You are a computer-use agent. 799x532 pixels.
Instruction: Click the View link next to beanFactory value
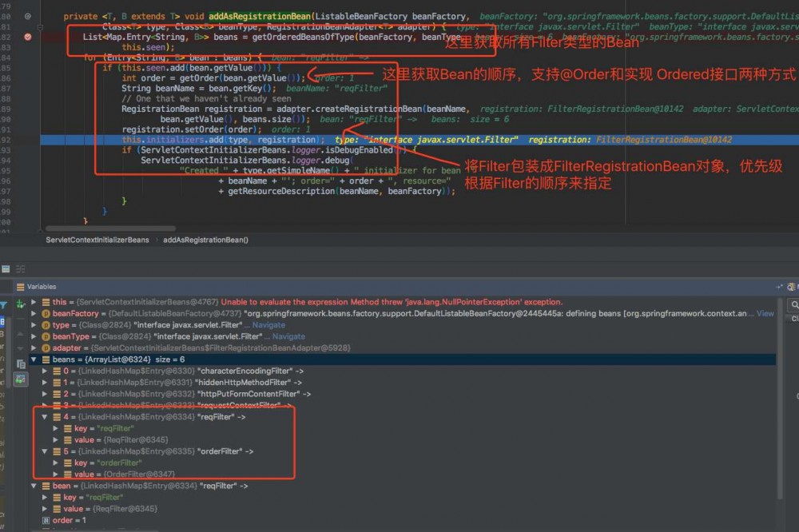tap(765, 313)
